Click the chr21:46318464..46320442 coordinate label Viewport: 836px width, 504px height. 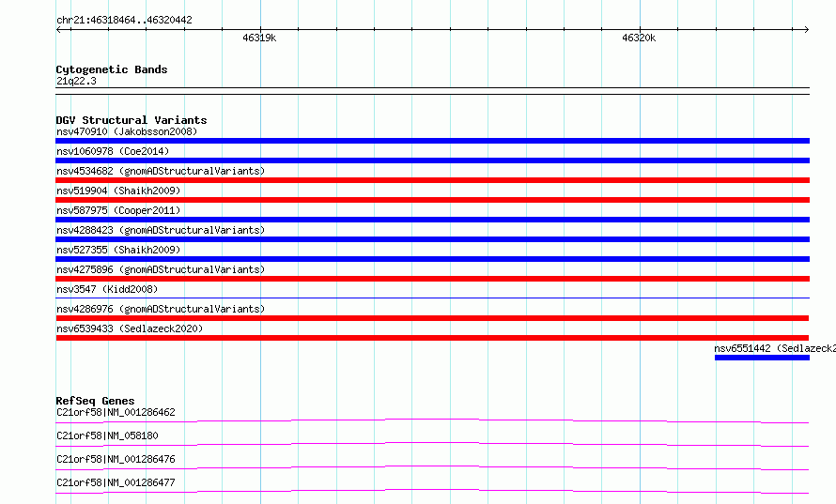tap(124, 20)
